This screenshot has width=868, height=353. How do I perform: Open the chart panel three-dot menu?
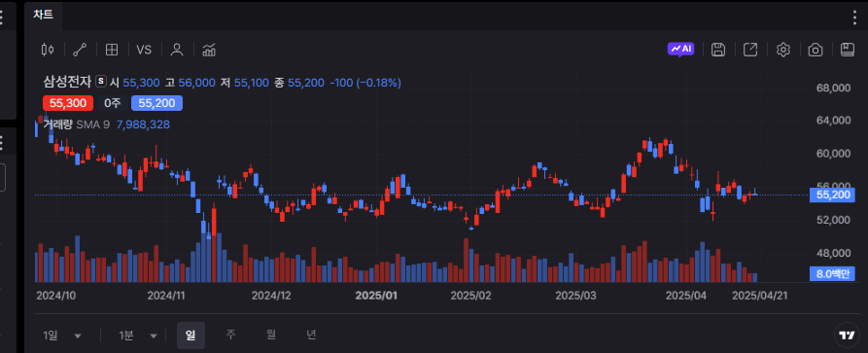pos(855,18)
